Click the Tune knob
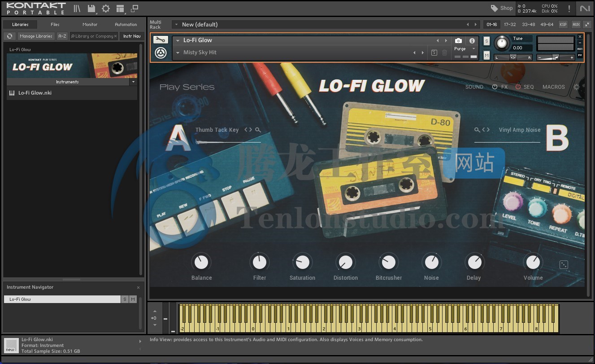Viewport: 595px width, 364px height. 502,43
